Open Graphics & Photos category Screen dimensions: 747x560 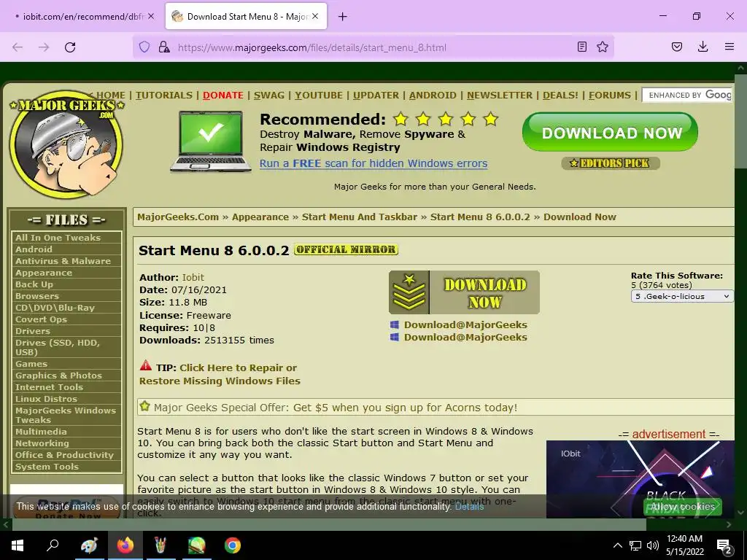(58, 376)
